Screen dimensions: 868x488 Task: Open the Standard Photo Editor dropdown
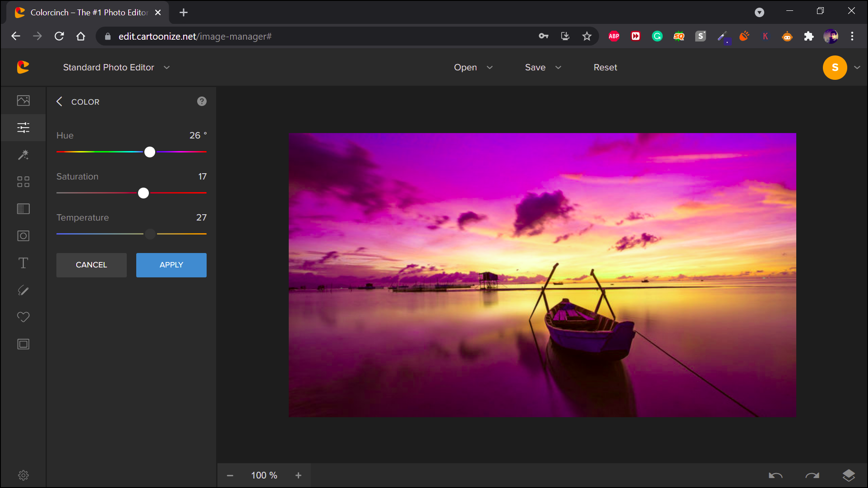tap(166, 67)
